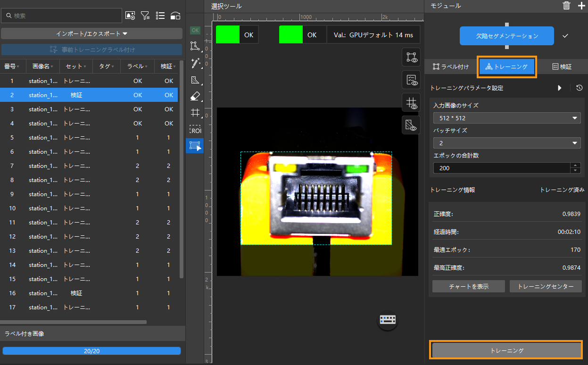588x365 pixels.
Task: Toggle mask visibility eye button
Action: tap(411, 125)
